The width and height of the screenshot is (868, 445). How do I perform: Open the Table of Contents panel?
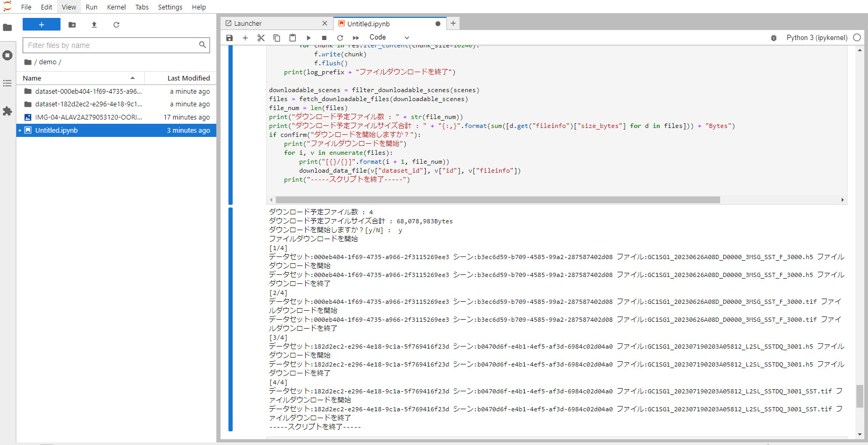7,83
